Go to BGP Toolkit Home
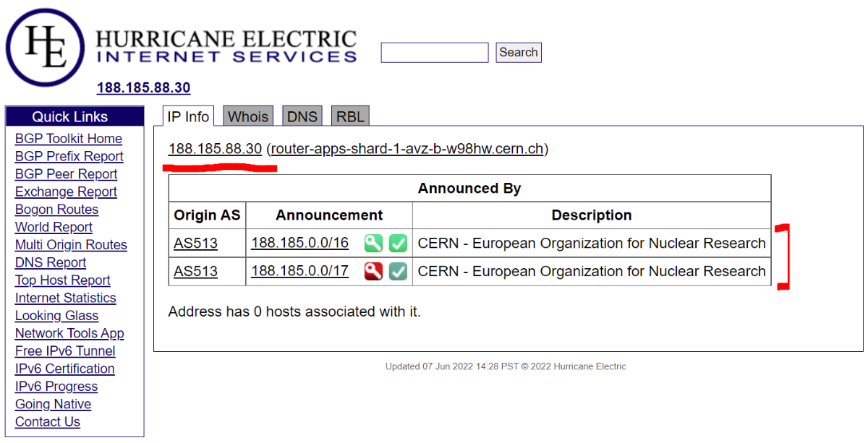 (x=69, y=139)
